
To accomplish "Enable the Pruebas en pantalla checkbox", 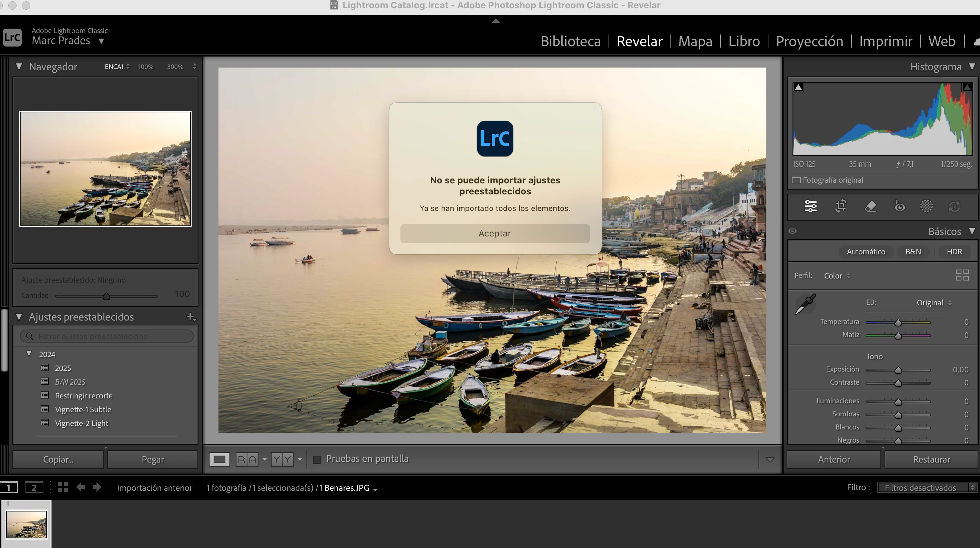I will (317, 459).
